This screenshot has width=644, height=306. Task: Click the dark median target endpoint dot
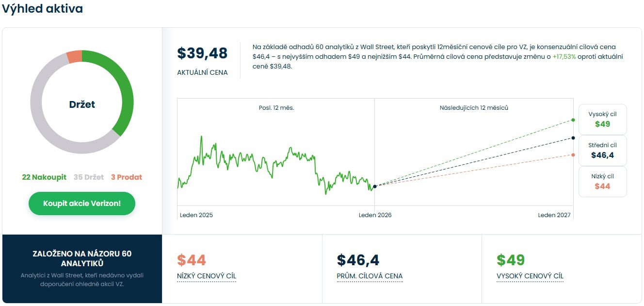tap(573, 138)
